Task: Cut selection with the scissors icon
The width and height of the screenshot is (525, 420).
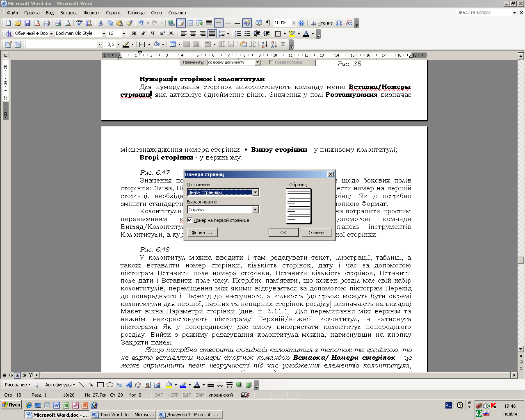Action: 100,23
